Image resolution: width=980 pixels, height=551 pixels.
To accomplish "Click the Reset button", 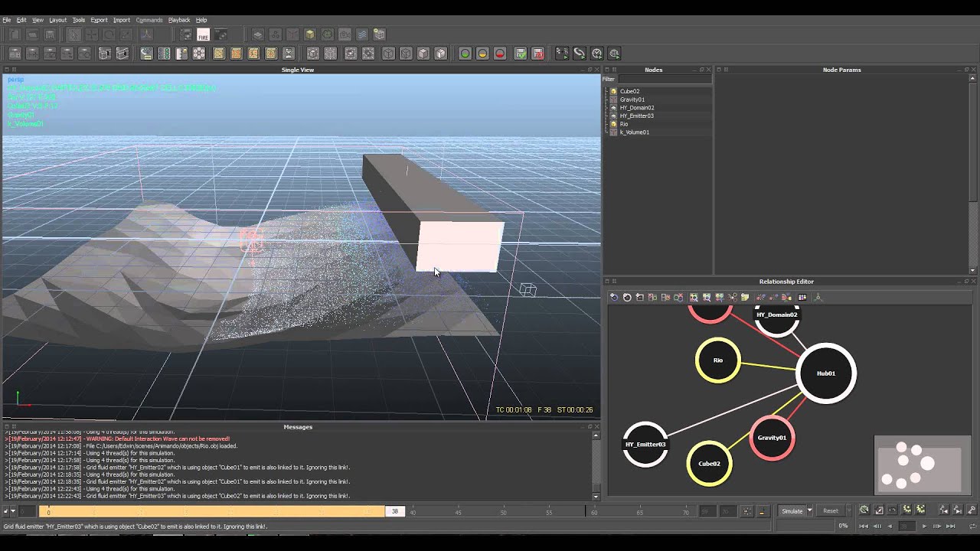I will (831, 511).
